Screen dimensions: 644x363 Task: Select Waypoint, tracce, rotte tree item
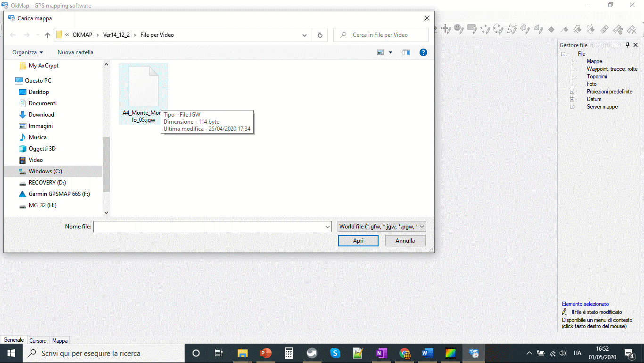click(x=612, y=69)
